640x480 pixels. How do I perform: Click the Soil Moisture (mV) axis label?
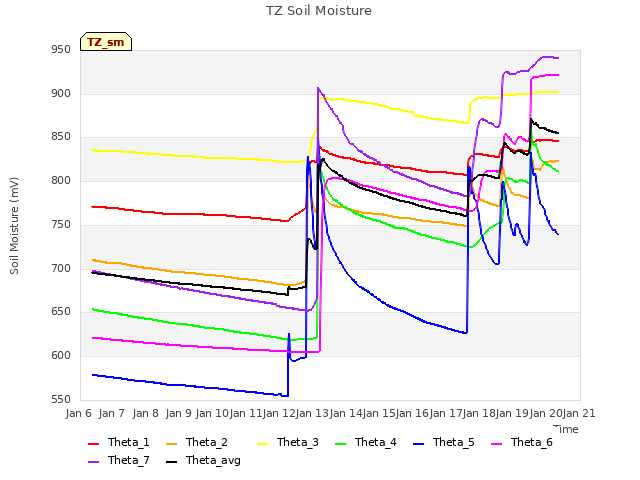15,226
